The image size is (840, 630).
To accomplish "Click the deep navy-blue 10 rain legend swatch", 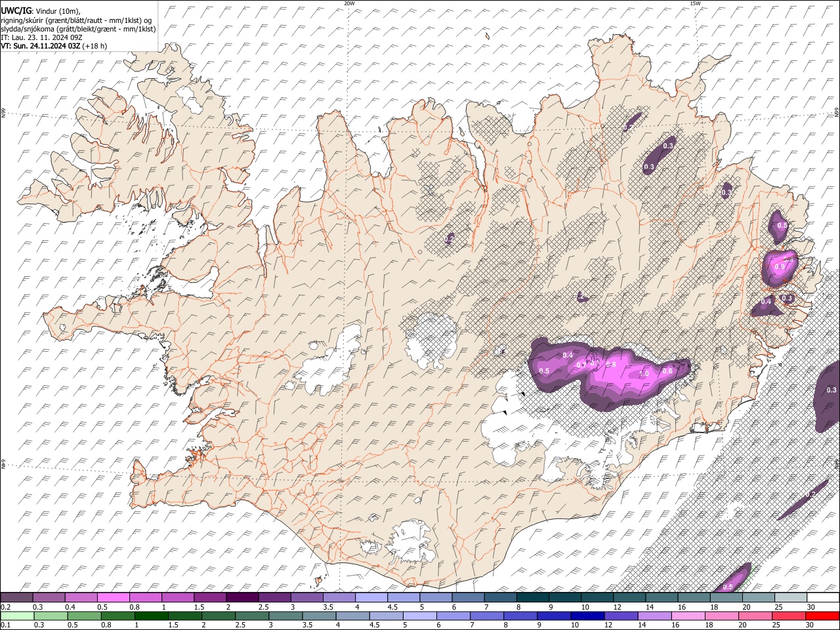I will (x=587, y=616).
